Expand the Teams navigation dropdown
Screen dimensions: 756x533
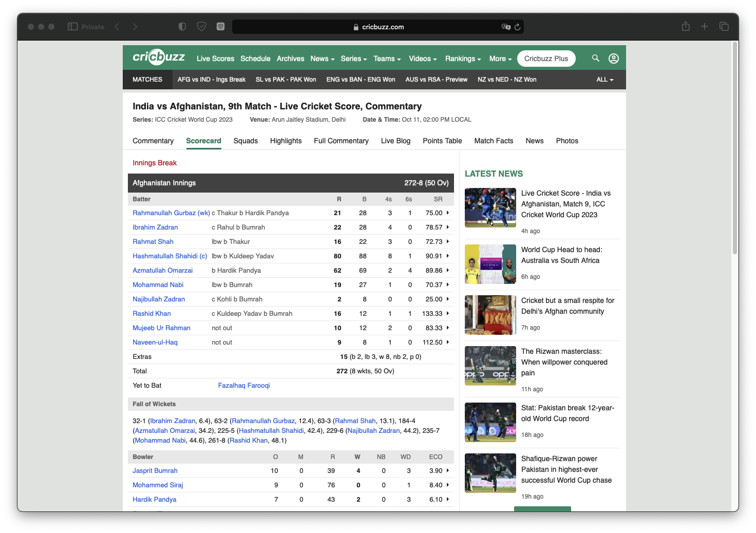(x=387, y=59)
